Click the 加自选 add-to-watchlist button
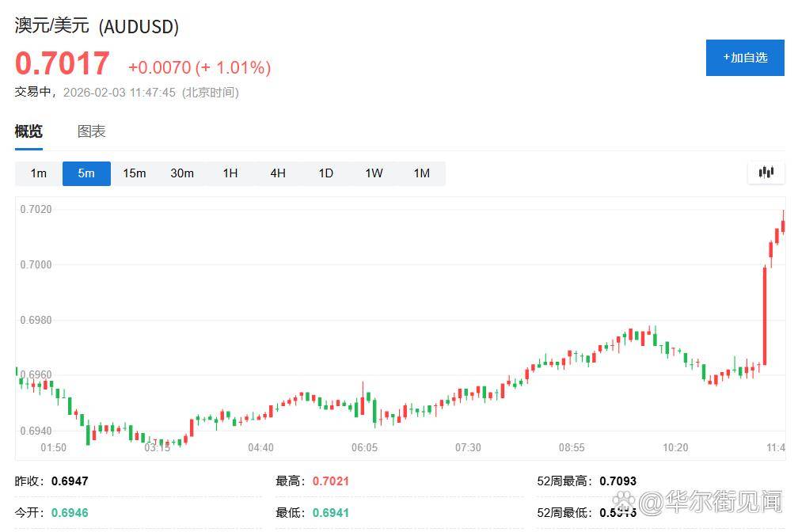The width and height of the screenshot is (798, 532). pos(744,57)
